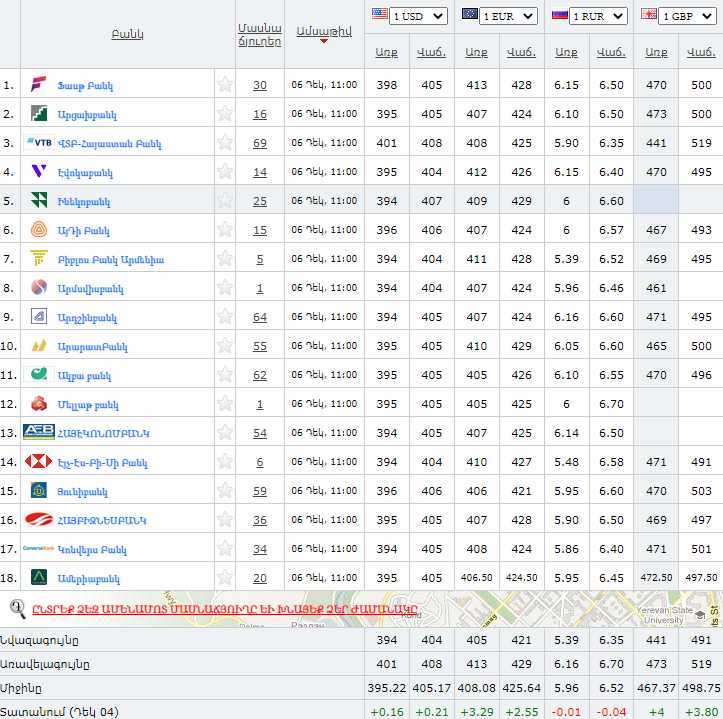Click the maximum GBP sell value 519 in summary
The height and width of the screenshot is (719, 723).
[701, 664]
